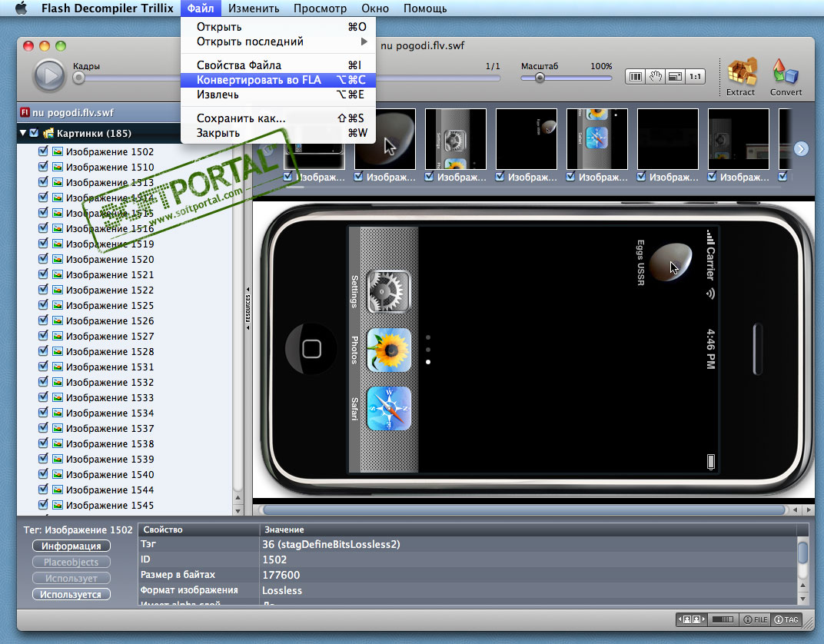Click the Информация button
Image resolution: width=824 pixels, height=644 pixels.
[x=71, y=546]
